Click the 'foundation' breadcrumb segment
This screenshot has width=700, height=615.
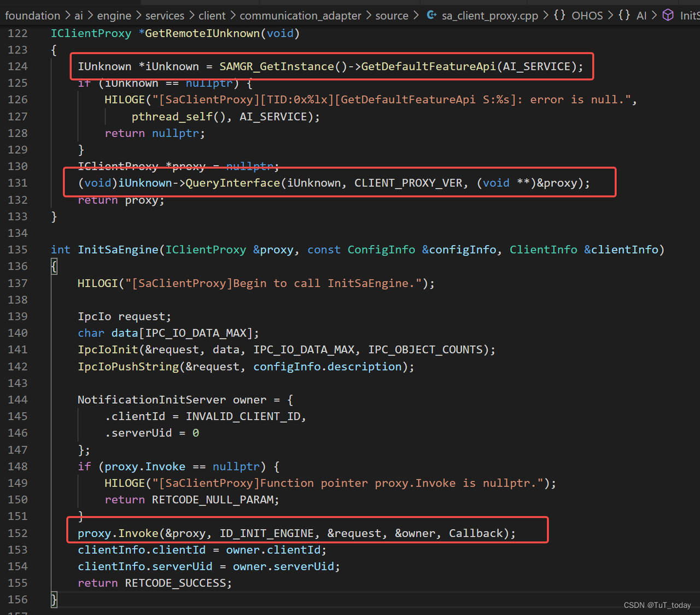tap(32, 16)
